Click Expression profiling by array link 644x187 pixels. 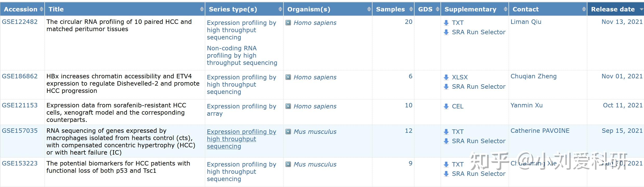pos(241,110)
